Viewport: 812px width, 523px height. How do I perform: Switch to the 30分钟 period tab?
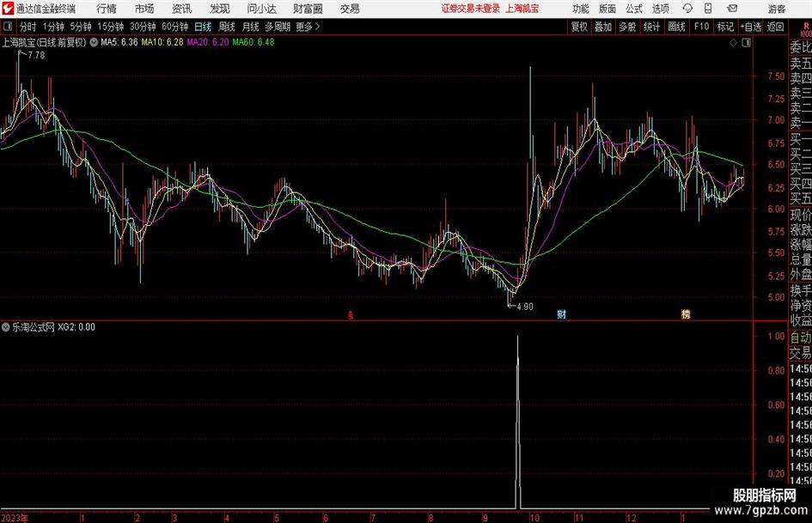point(143,27)
